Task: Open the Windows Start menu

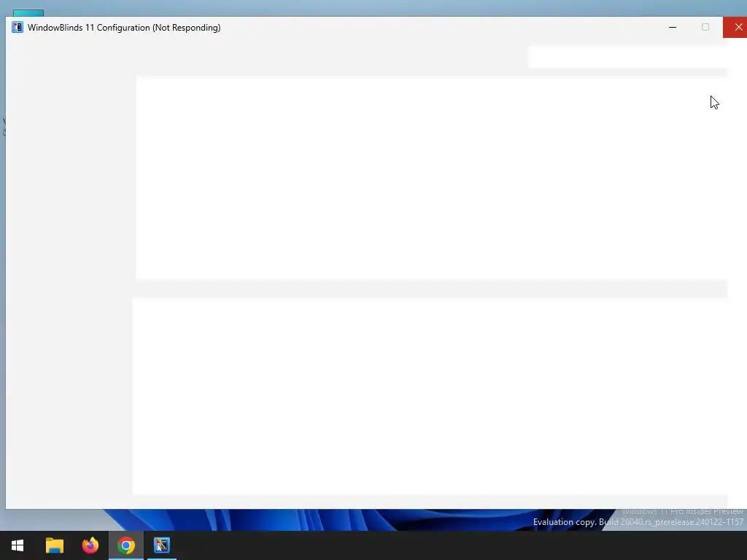Action: click(18, 545)
